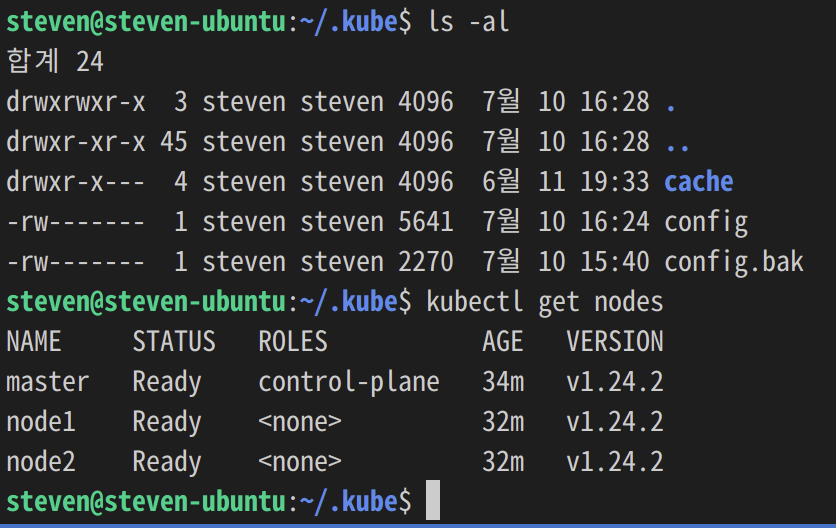
Task: Click the ROLES column header
Action: (x=293, y=341)
